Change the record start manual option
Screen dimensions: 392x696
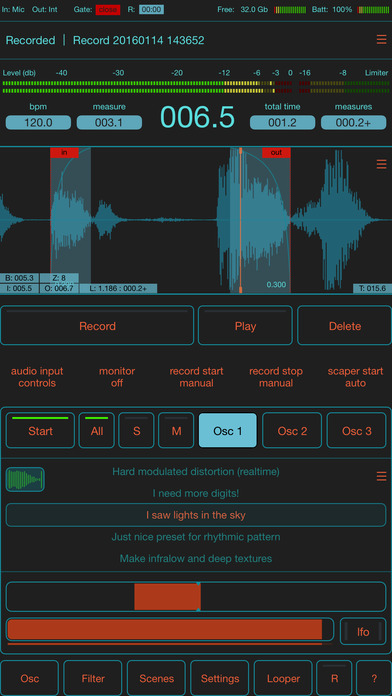coord(196,377)
